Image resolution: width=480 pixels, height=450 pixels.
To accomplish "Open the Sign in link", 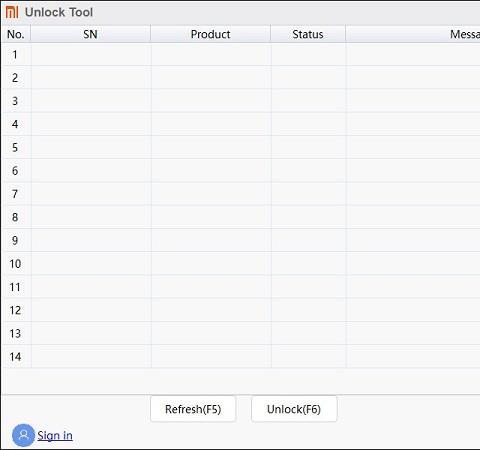I will click(x=55, y=435).
